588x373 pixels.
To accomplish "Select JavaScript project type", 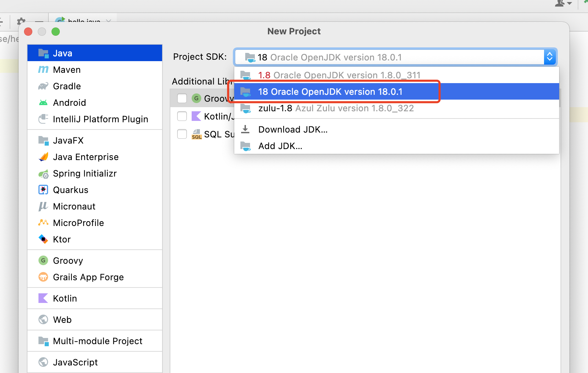I will coord(95,362).
